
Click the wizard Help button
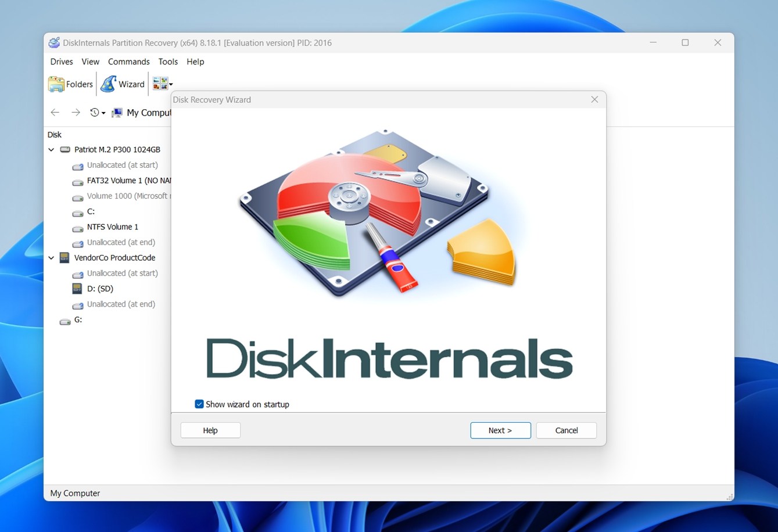coord(210,430)
